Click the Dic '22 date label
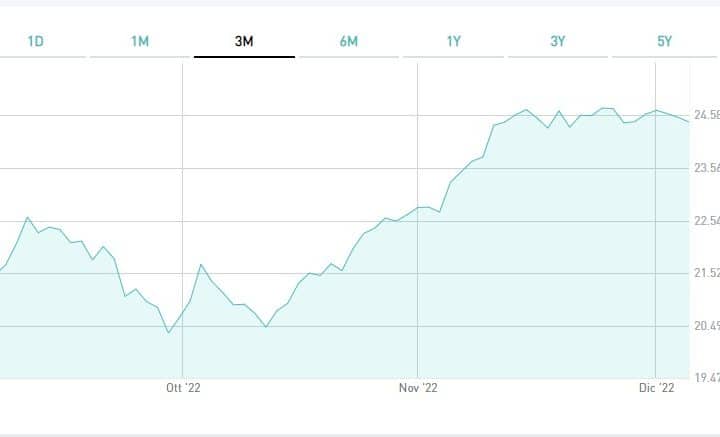720x437 pixels. pyautogui.click(x=655, y=387)
